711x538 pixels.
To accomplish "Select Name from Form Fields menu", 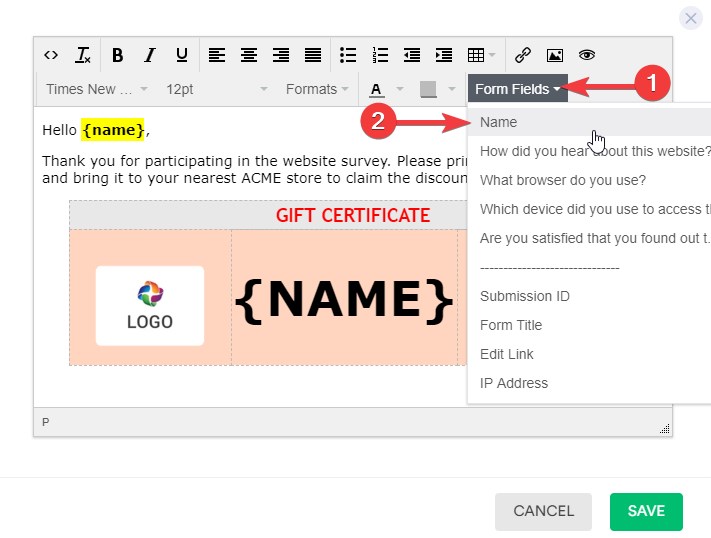I will tap(499, 122).
